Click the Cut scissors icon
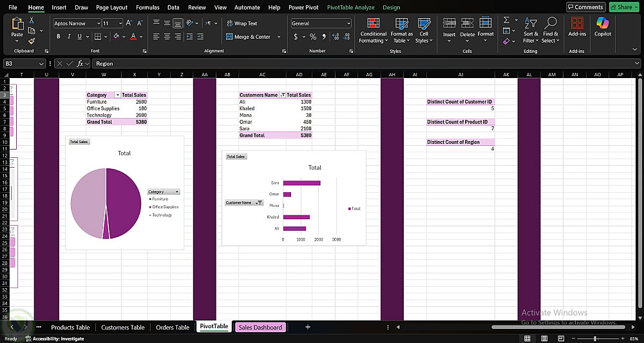This screenshot has width=644, height=343. [32, 20]
